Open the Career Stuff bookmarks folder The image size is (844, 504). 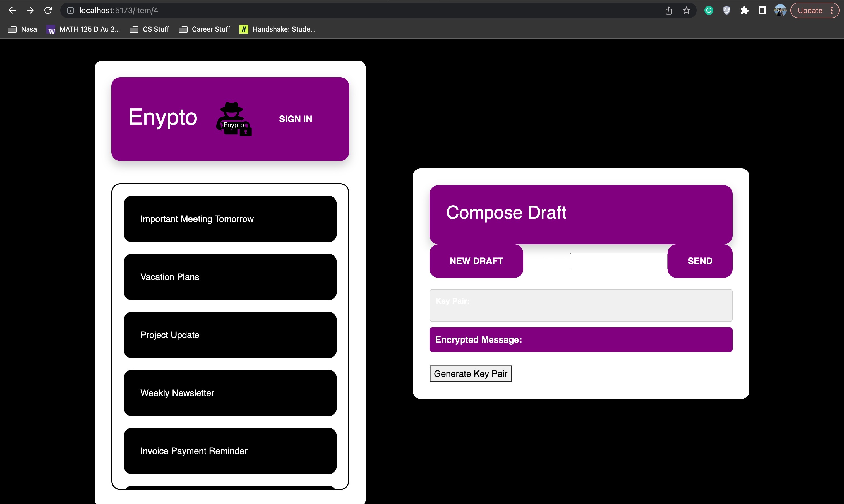[205, 29]
